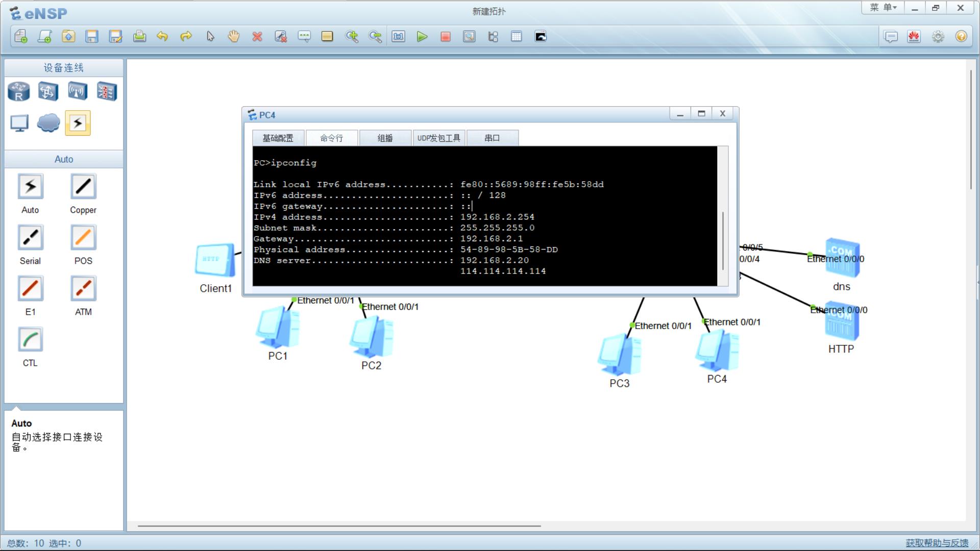The height and width of the screenshot is (551, 980).
Task: Select the Router device category icon
Action: click(x=19, y=92)
